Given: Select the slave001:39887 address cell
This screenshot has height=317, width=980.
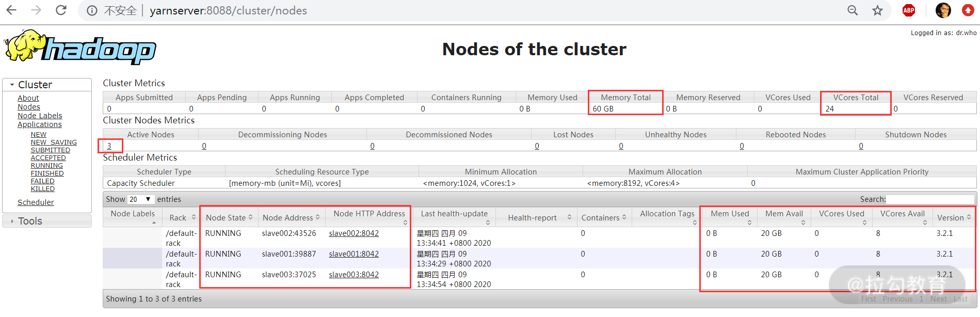Looking at the screenshot, I should pyautogui.click(x=289, y=254).
